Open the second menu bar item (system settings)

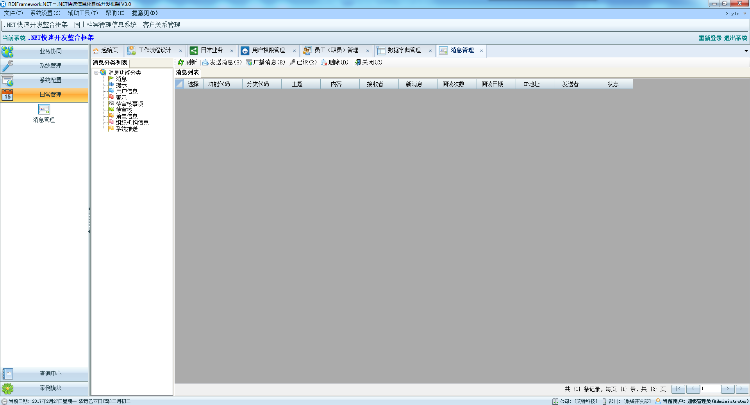click(45, 13)
